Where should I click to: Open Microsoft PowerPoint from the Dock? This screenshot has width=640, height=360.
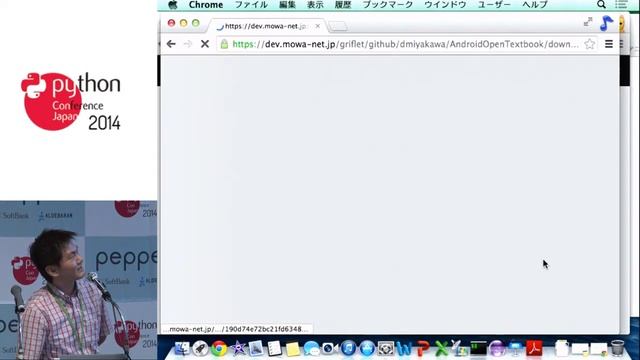423,349
